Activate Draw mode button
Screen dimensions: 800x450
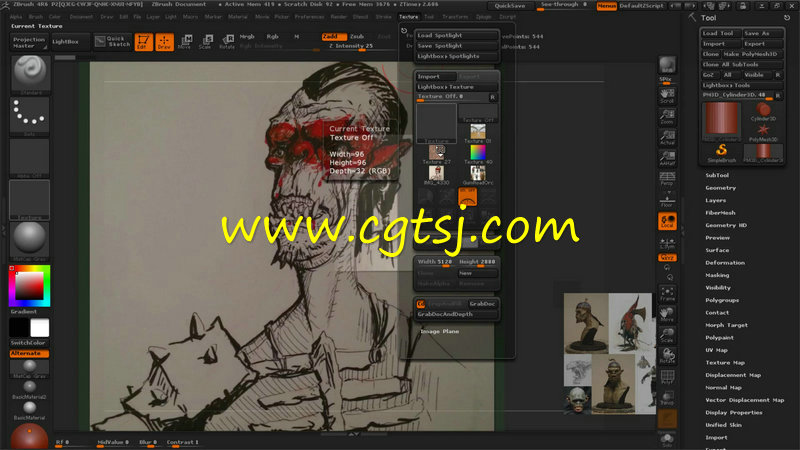coord(164,42)
